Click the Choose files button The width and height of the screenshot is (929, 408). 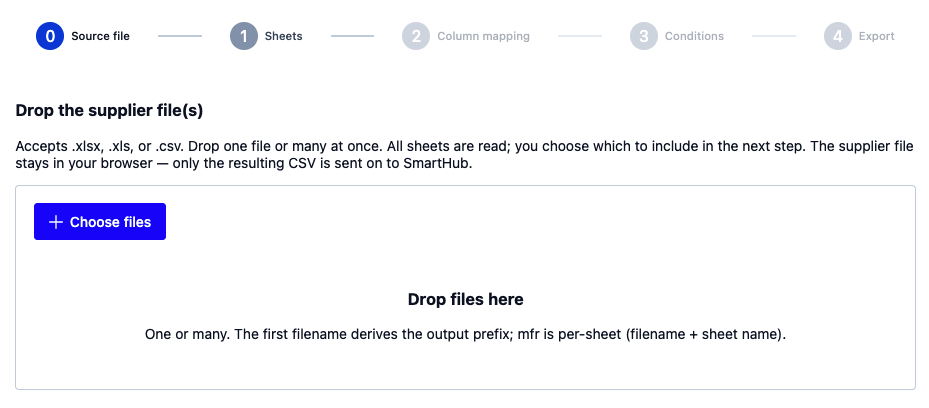click(100, 221)
